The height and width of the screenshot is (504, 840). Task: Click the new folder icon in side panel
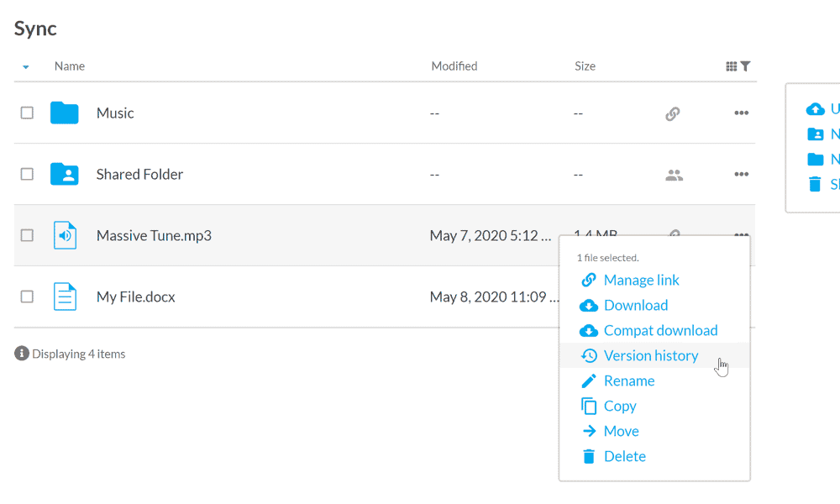coord(816,159)
